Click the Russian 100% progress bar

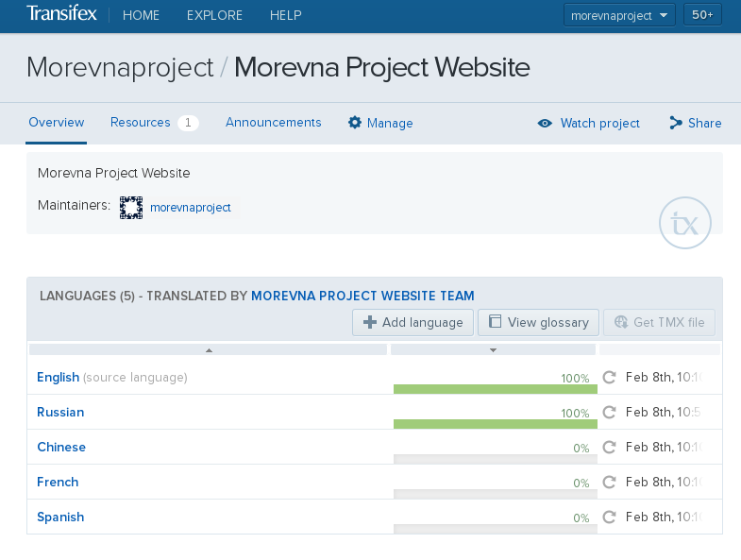496,424
